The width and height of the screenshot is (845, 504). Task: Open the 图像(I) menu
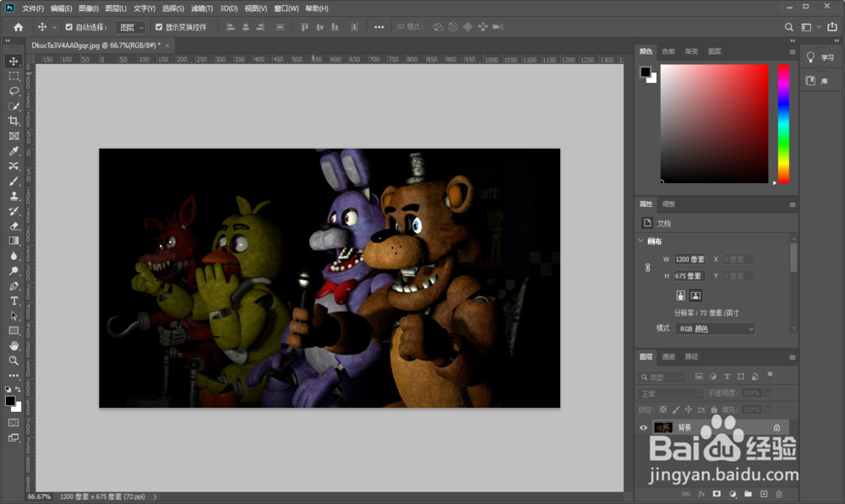point(89,8)
